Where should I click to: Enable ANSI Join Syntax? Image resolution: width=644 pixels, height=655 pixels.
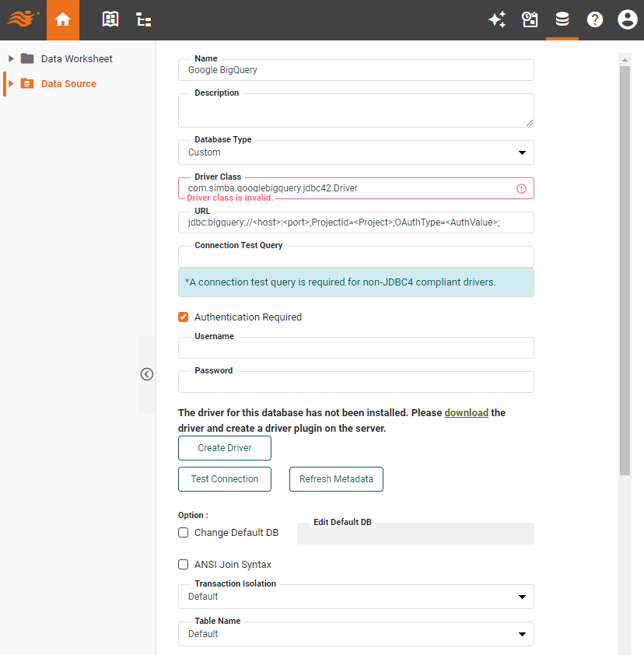tap(183, 564)
